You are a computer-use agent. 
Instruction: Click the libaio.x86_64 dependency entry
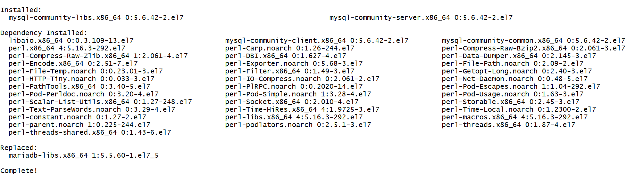coord(71,41)
